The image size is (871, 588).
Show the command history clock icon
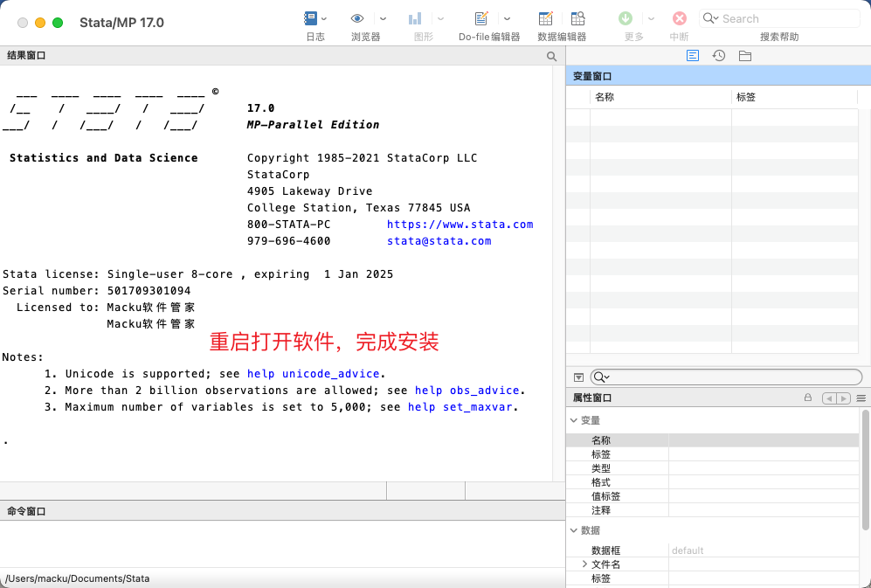pyautogui.click(x=719, y=56)
